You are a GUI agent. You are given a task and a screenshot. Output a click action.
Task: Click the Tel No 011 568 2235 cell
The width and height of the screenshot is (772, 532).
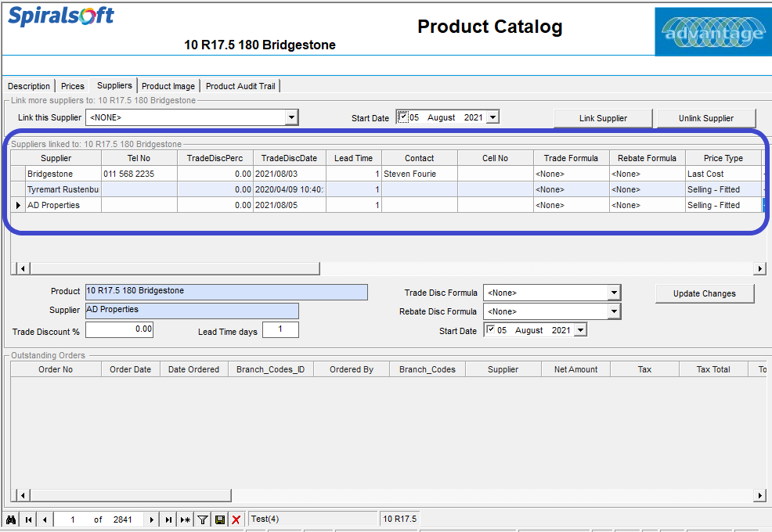139,174
